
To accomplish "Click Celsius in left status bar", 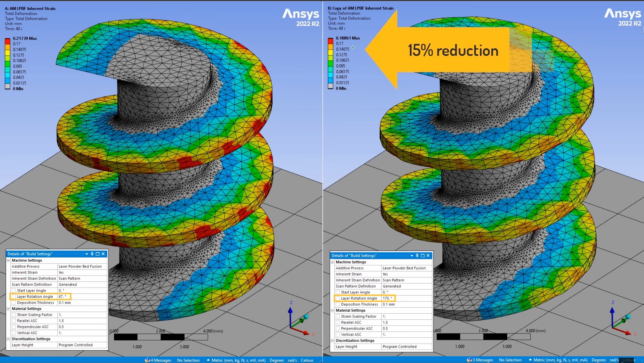I will click(x=307, y=360).
